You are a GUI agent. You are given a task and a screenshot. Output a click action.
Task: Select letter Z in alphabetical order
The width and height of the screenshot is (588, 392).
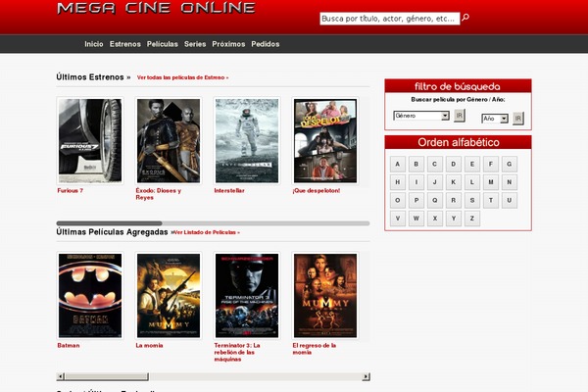[x=472, y=219]
